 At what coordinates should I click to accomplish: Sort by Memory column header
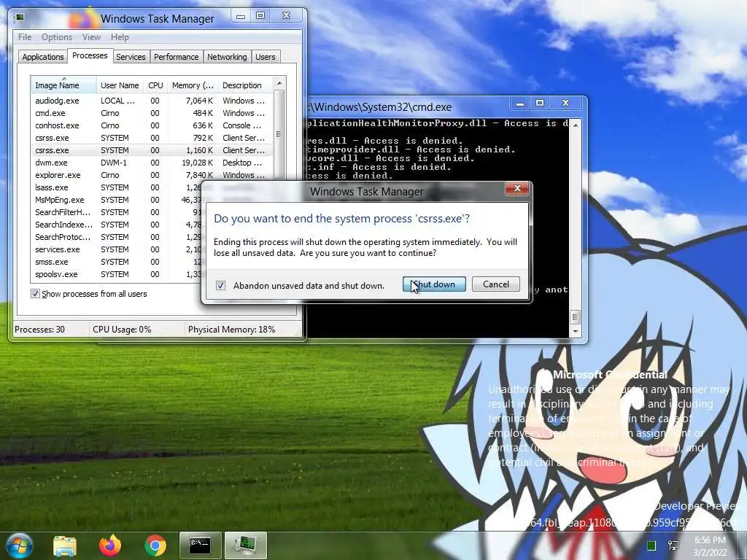click(x=193, y=85)
